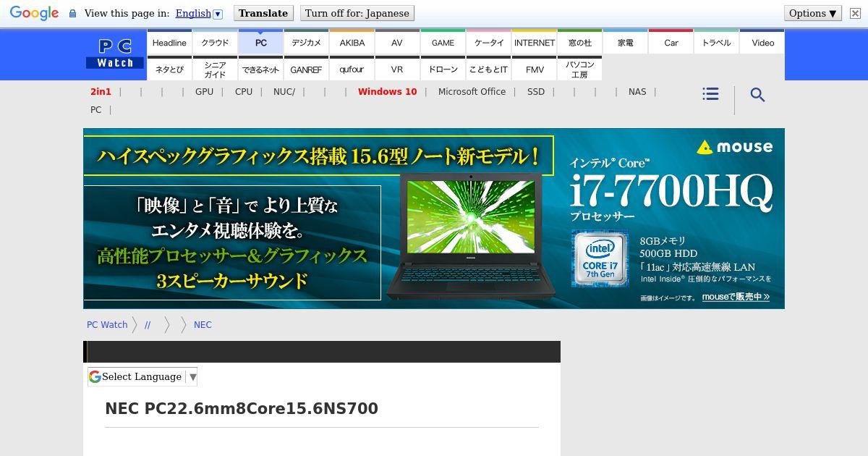Open the AKIBA tab

pos(352,43)
